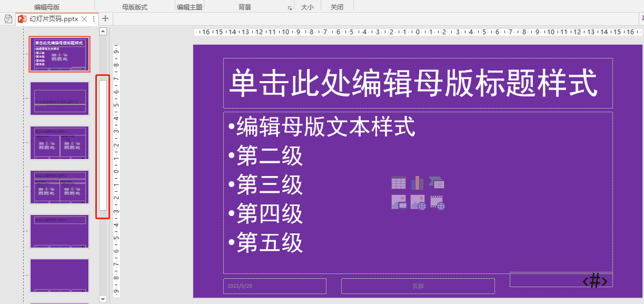Click the thumbnail pane scrollbar down arrow
The width and height of the screenshot is (644, 304).
point(103,299)
